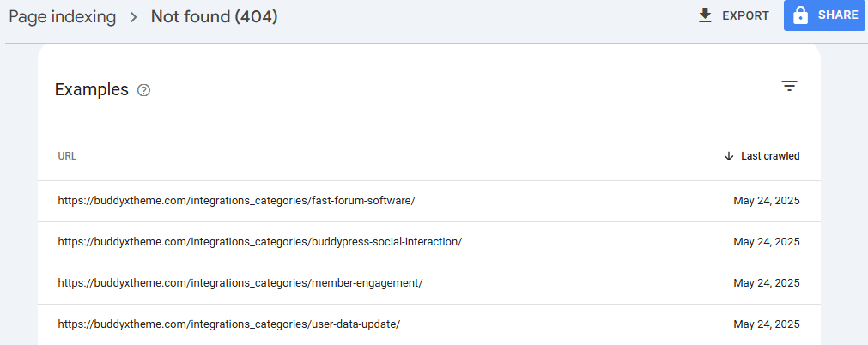The height and width of the screenshot is (345, 868).
Task: Click the crawl date for the buddypress-social-interaction row
Action: 766,242
